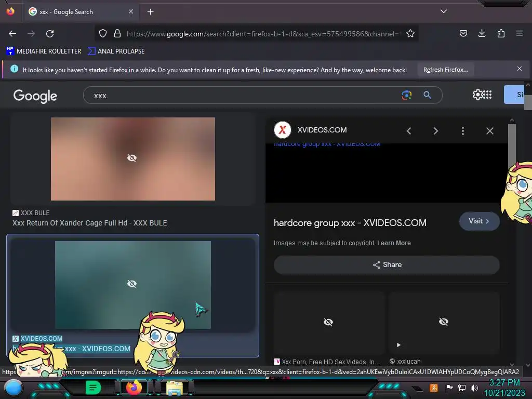Open Firefox View icon left of the tab
Screen dimensions: 532x399
pos(10,11)
